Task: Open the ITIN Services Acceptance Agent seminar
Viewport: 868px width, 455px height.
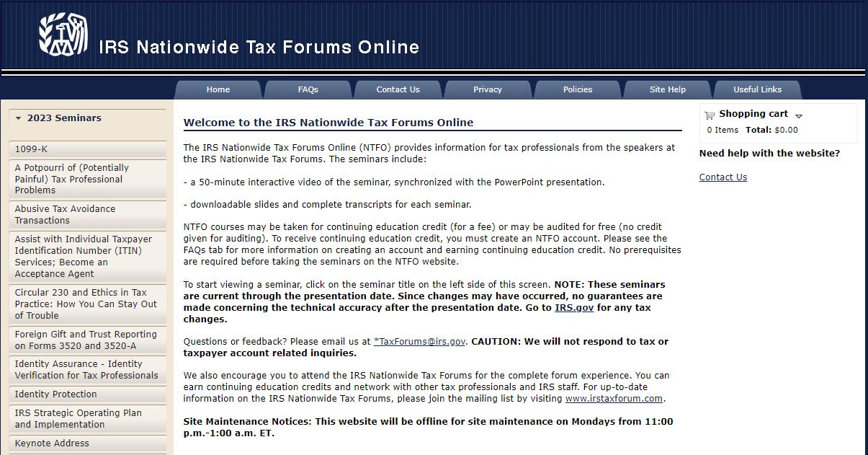Action: tap(87, 257)
